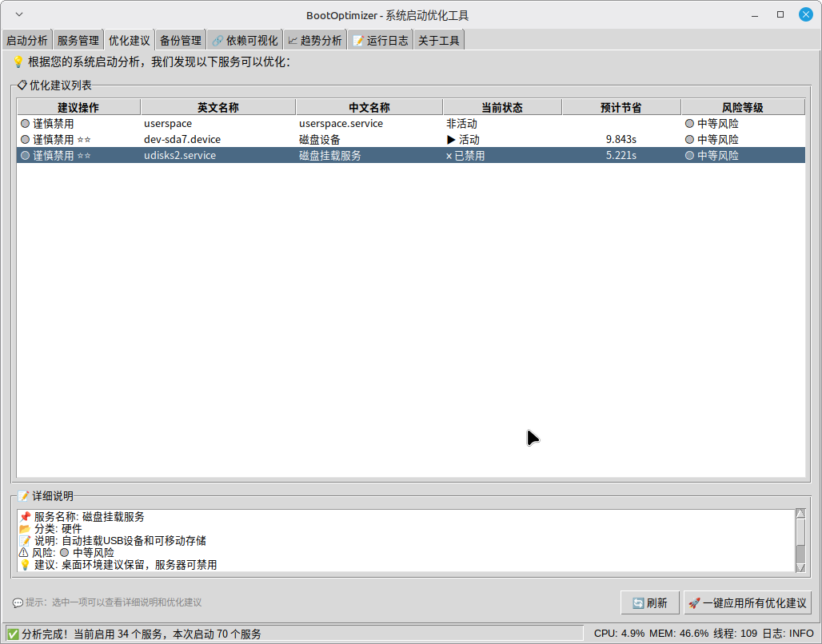The image size is (822, 644).
Task: Maximize the BootOptimizer window
Action: click(780, 14)
